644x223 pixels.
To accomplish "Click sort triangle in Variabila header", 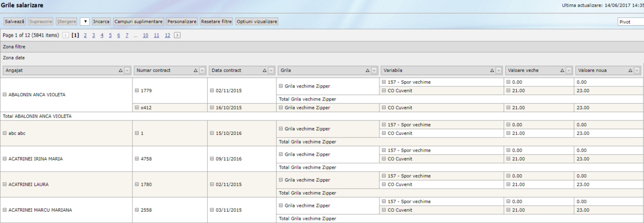I will click(492, 70).
